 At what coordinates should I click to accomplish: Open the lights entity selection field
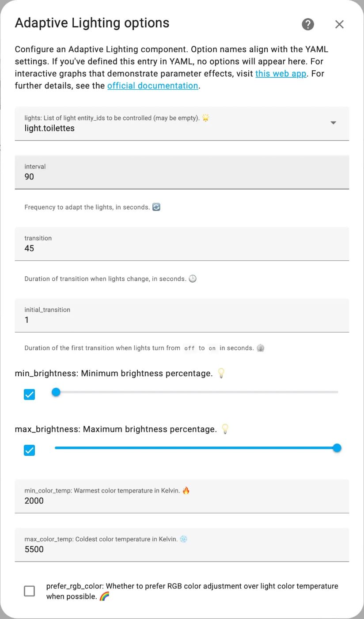coord(177,124)
